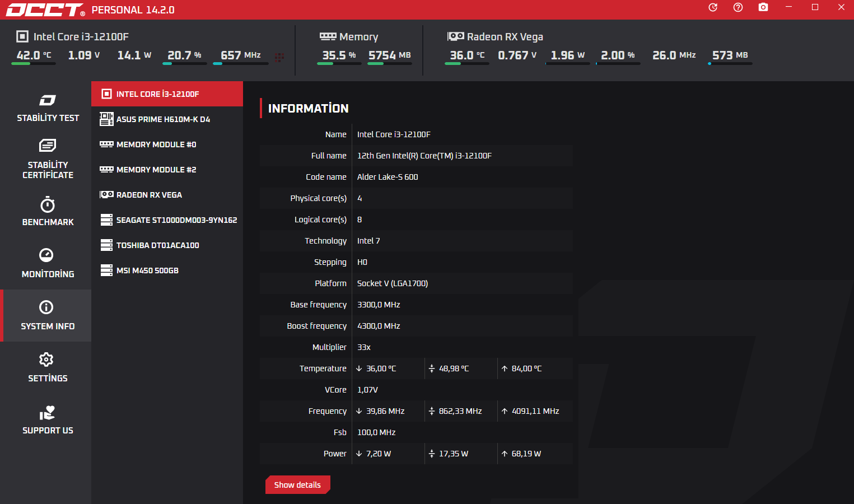The image size is (854, 504).
Task: Open the Stability Certificate icon
Action: tap(48, 146)
